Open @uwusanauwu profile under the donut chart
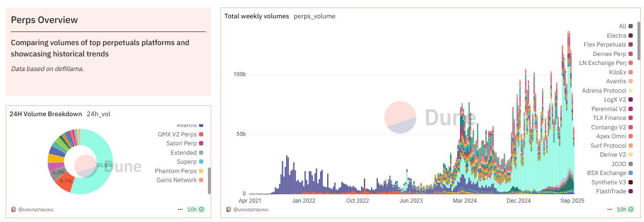 35,209
